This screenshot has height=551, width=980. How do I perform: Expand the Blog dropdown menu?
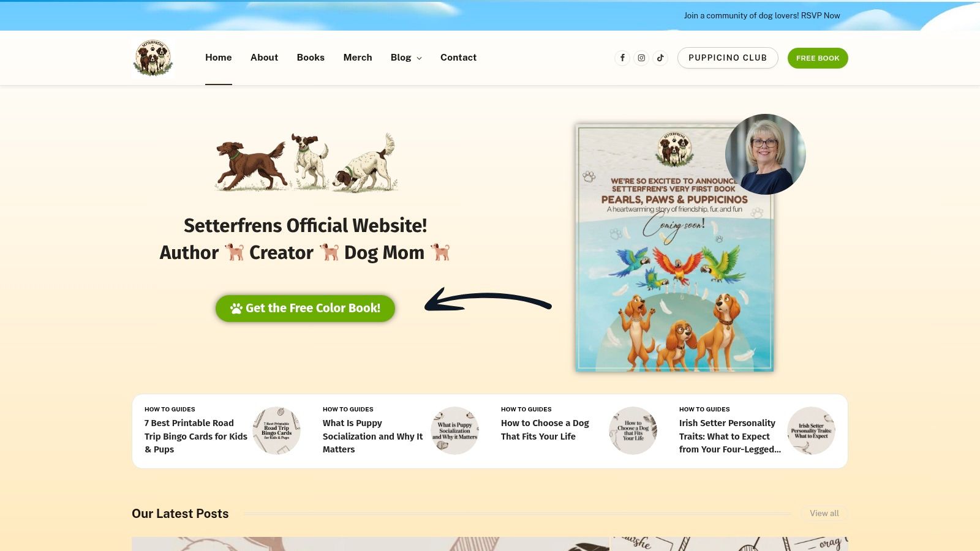pyautogui.click(x=405, y=58)
